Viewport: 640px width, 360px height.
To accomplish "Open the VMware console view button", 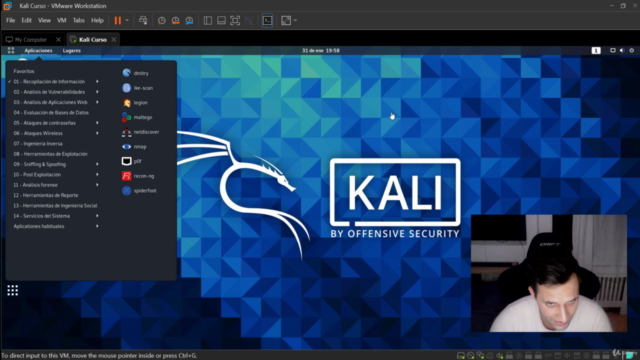I will click(267, 20).
